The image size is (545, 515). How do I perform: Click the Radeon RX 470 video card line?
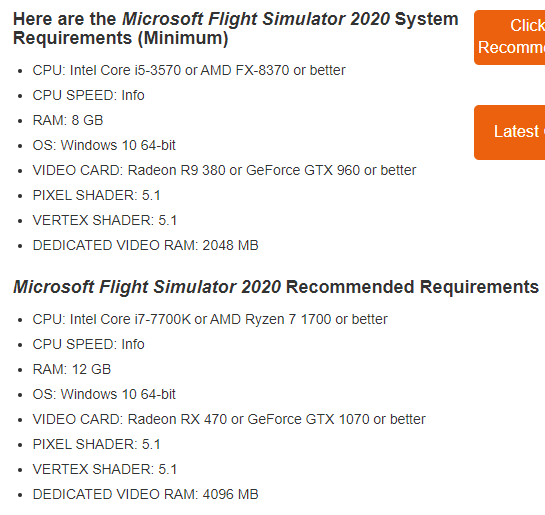click(229, 419)
